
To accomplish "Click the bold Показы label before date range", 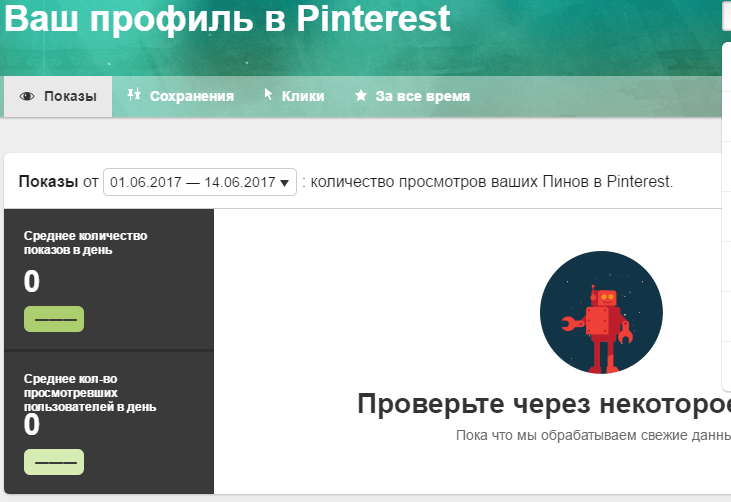I will 48,182.
